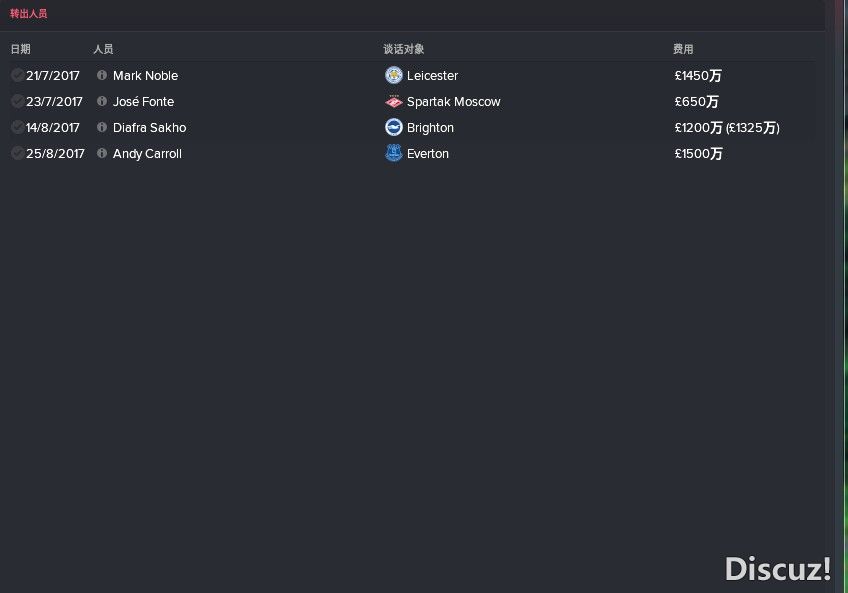Select the 转出人员 section tab
Viewport: 848px width, 593px height.
[29, 14]
